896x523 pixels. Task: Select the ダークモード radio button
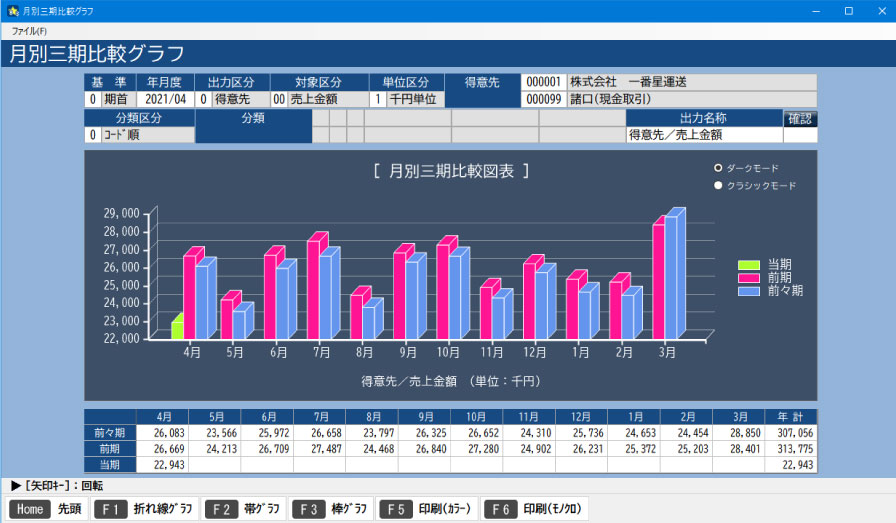pos(718,168)
